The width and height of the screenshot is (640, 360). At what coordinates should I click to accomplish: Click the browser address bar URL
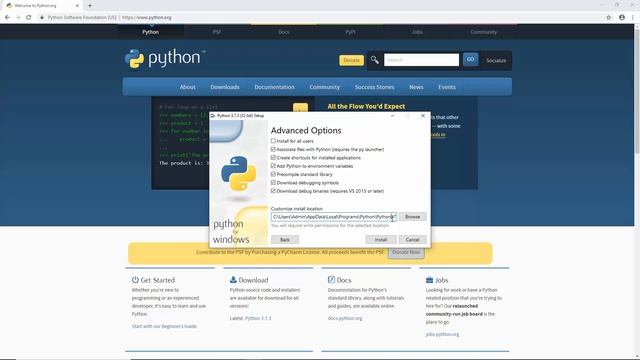click(147, 18)
